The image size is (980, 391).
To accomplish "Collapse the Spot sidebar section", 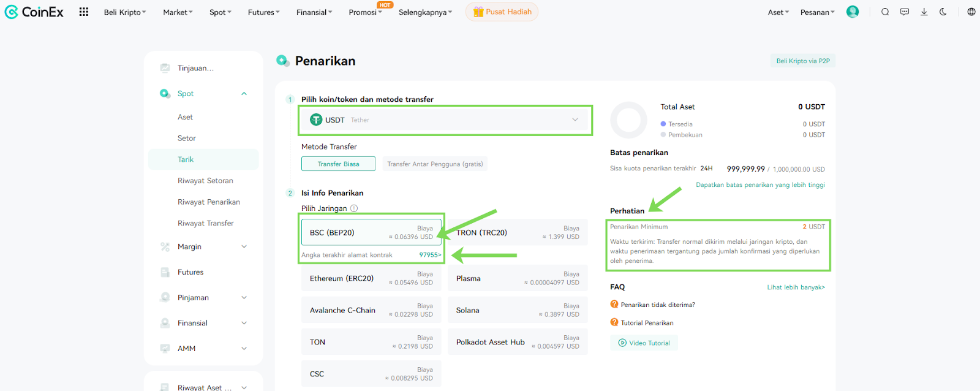I will 244,94.
